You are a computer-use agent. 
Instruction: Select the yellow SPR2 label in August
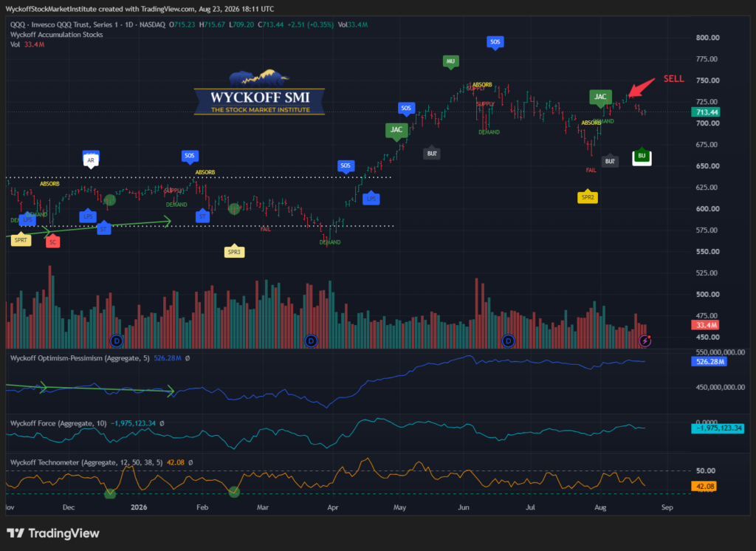click(x=588, y=197)
